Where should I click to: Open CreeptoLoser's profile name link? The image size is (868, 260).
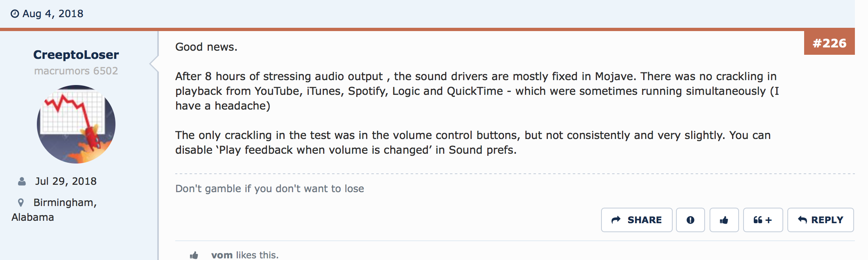click(76, 54)
